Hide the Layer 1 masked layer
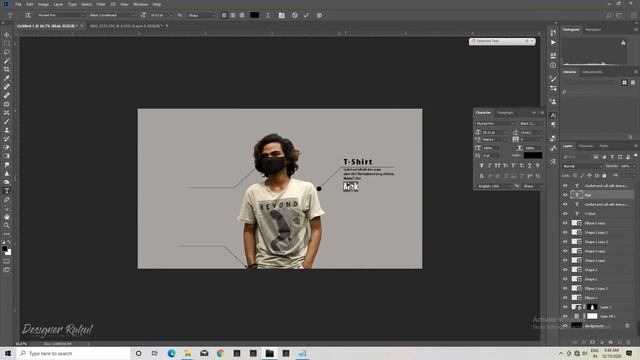The width and height of the screenshot is (640, 360). point(565,307)
